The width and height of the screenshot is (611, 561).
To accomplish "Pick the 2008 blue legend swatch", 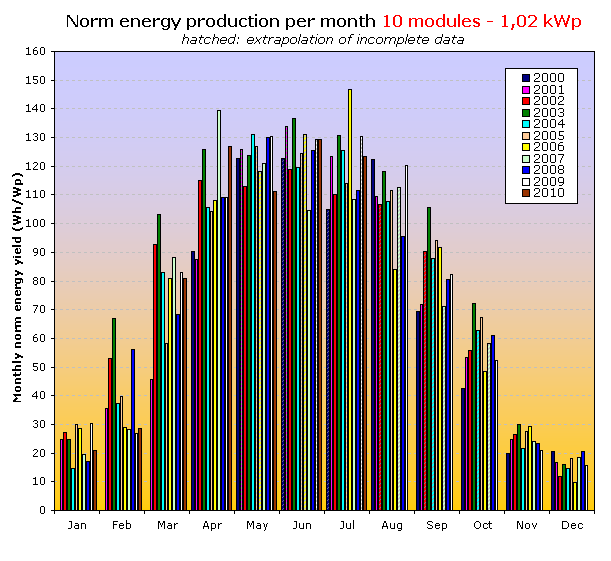I will (x=526, y=170).
